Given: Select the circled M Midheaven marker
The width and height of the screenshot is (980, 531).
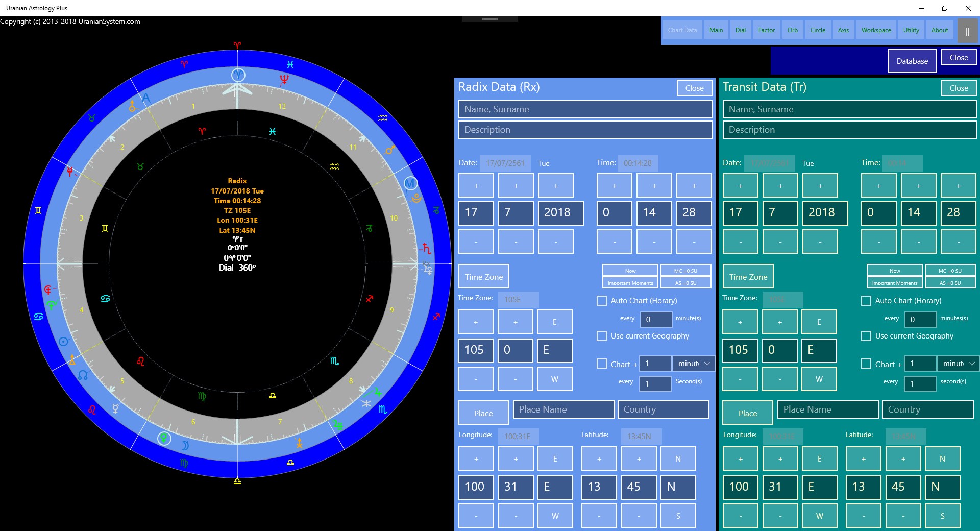Looking at the screenshot, I should click(x=411, y=183).
